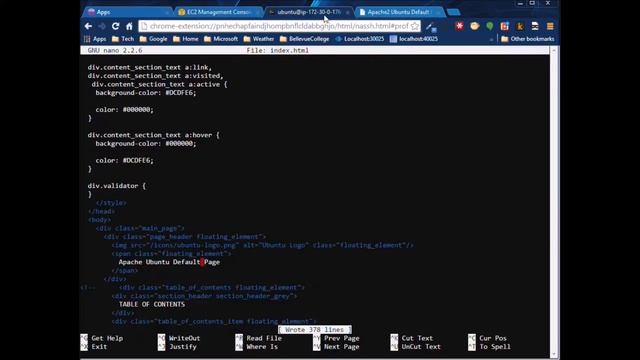Screen dimensions: 640x360
Task: Open the Google bookmarks folder
Action: (153, 39)
